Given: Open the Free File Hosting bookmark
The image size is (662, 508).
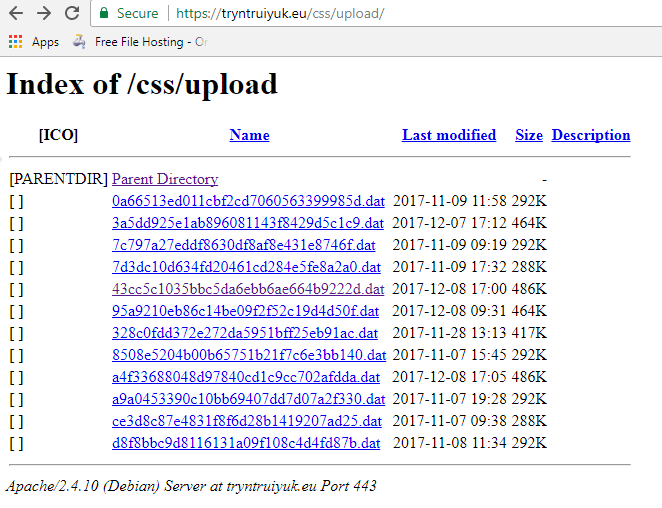Looking at the screenshot, I should tap(140, 42).
